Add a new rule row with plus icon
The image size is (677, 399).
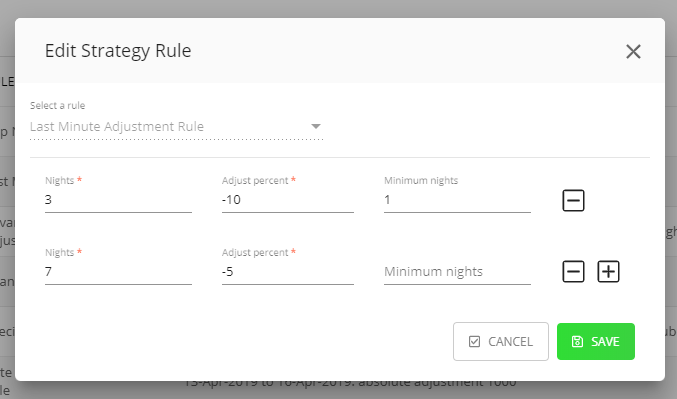(x=608, y=272)
